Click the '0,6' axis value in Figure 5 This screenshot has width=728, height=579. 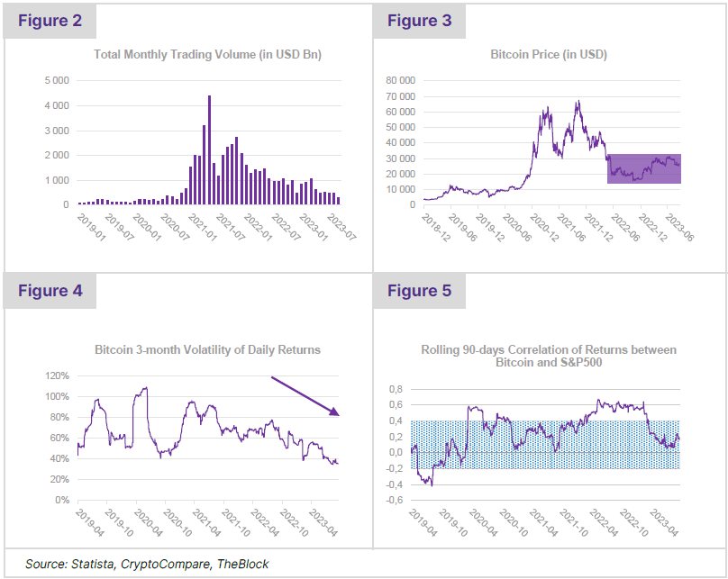[x=396, y=405]
